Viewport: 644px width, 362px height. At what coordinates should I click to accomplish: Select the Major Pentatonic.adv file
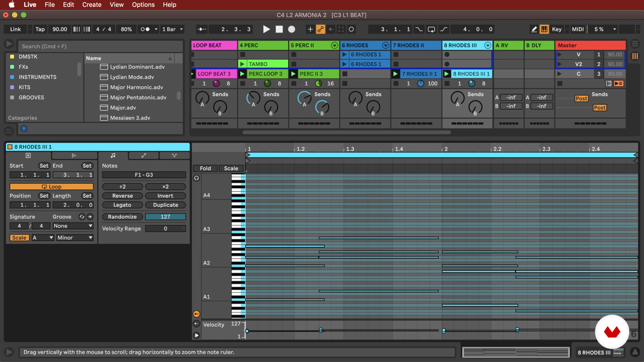pos(138,97)
